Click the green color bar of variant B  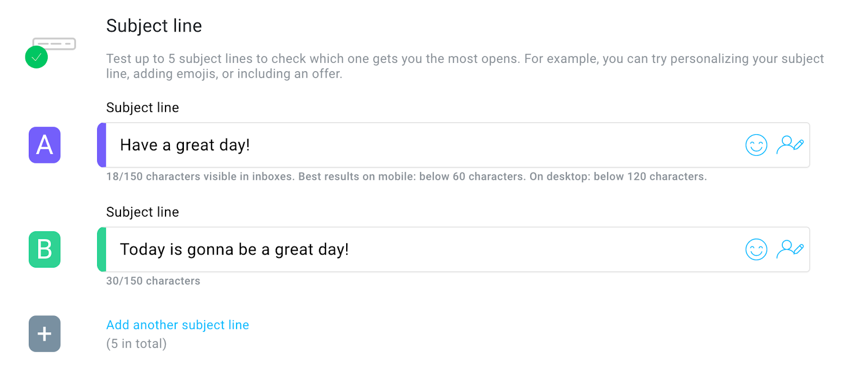tap(101, 250)
